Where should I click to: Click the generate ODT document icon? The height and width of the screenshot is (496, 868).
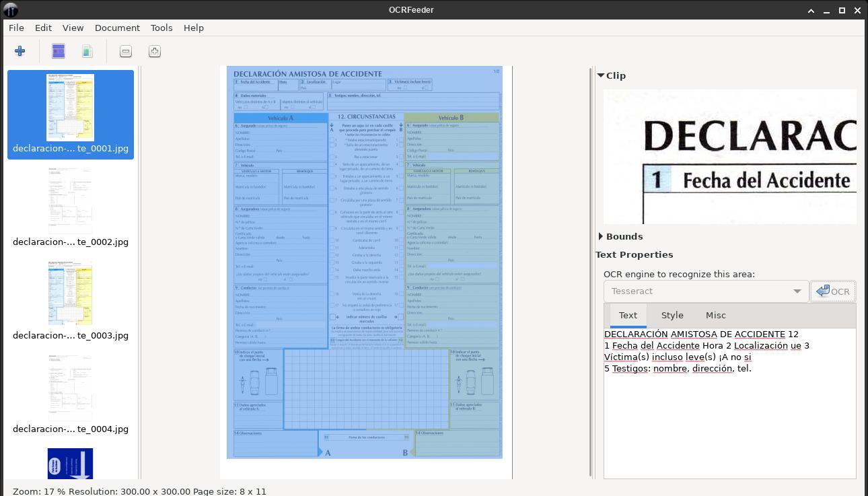coord(87,51)
